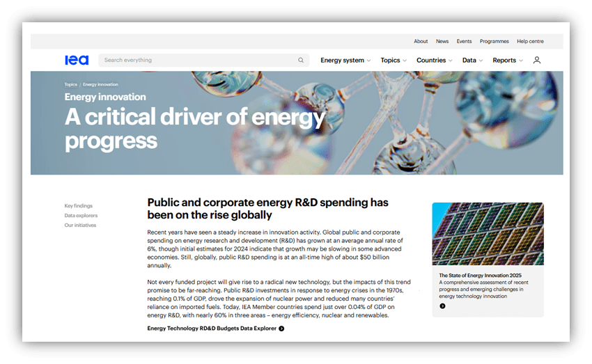592x364 pixels.
Task: Open the Help centre
Action: click(530, 41)
